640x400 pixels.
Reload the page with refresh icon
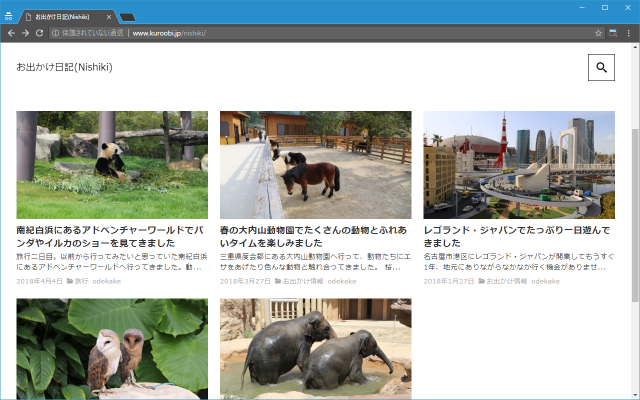[x=39, y=33]
